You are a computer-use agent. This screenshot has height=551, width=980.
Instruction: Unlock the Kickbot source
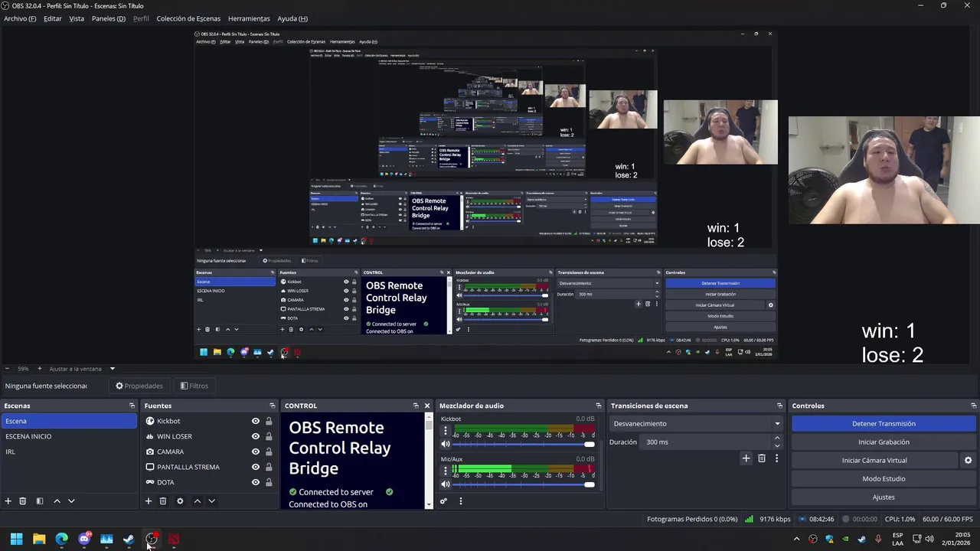pos(269,421)
